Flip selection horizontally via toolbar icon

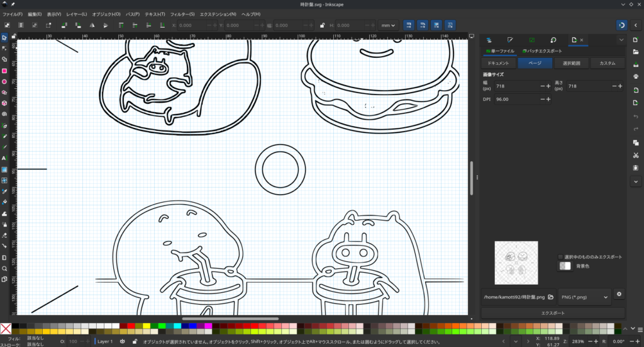coord(92,25)
